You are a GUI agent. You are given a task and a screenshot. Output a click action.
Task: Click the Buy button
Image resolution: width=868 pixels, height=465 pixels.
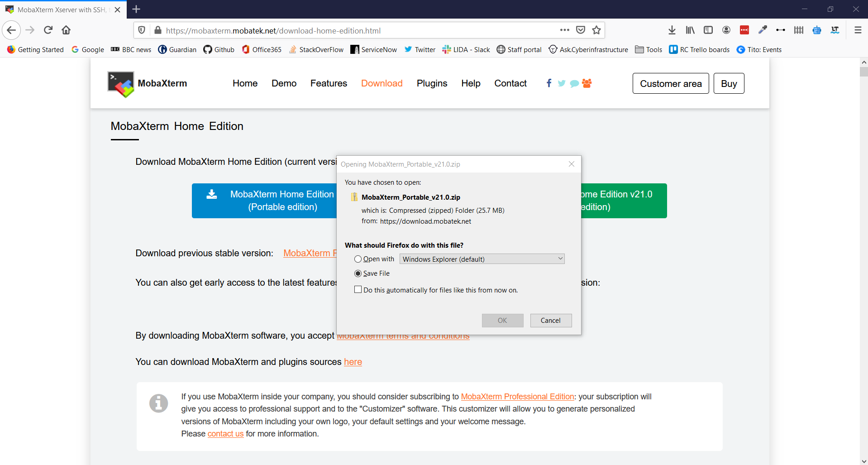pos(729,83)
